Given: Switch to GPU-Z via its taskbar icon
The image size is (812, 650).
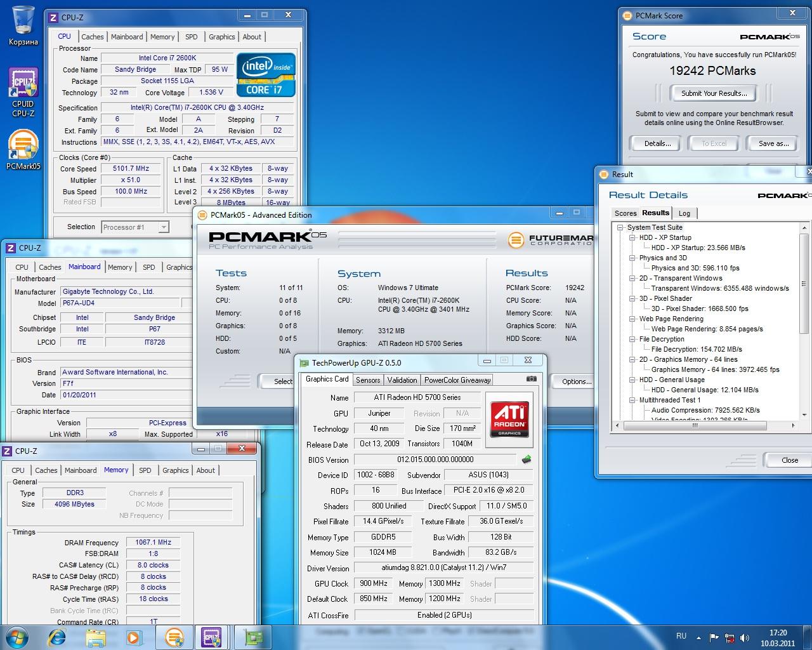Looking at the screenshot, I should (x=253, y=637).
